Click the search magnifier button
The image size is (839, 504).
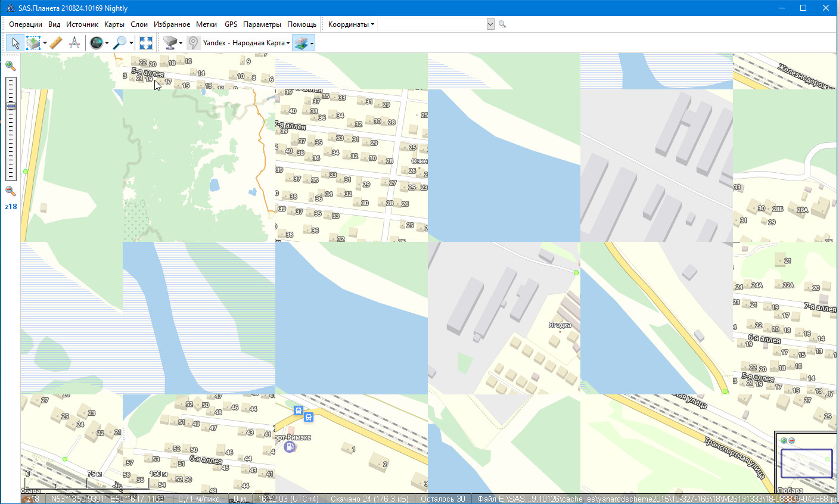pyautogui.click(x=502, y=24)
